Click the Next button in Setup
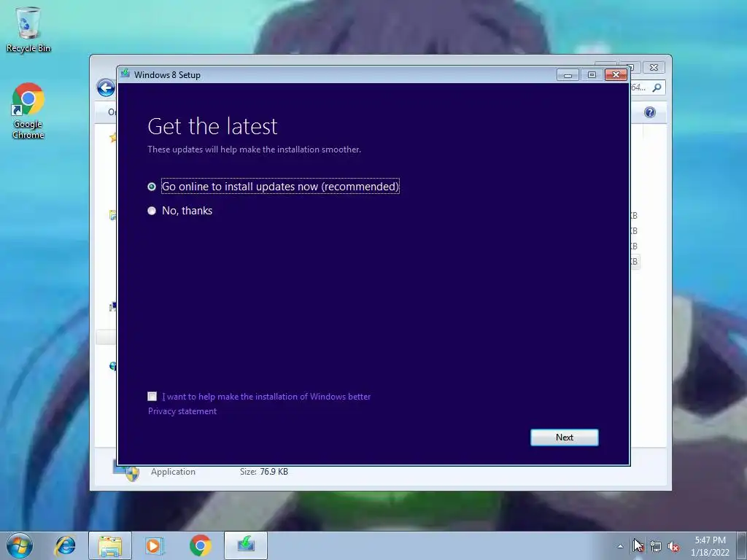The height and width of the screenshot is (560, 747). click(x=564, y=437)
